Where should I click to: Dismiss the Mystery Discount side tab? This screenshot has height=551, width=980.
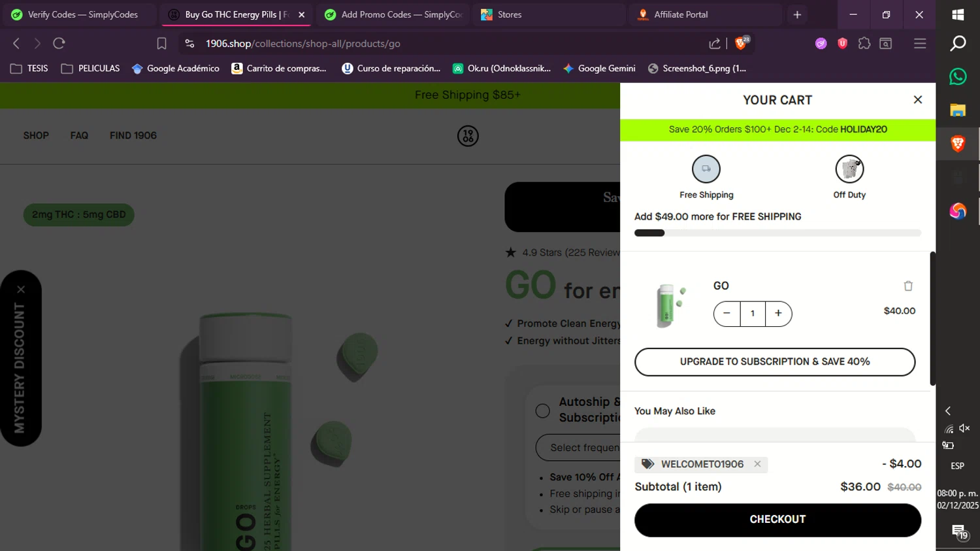pyautogui.click(x=21, y=289)
